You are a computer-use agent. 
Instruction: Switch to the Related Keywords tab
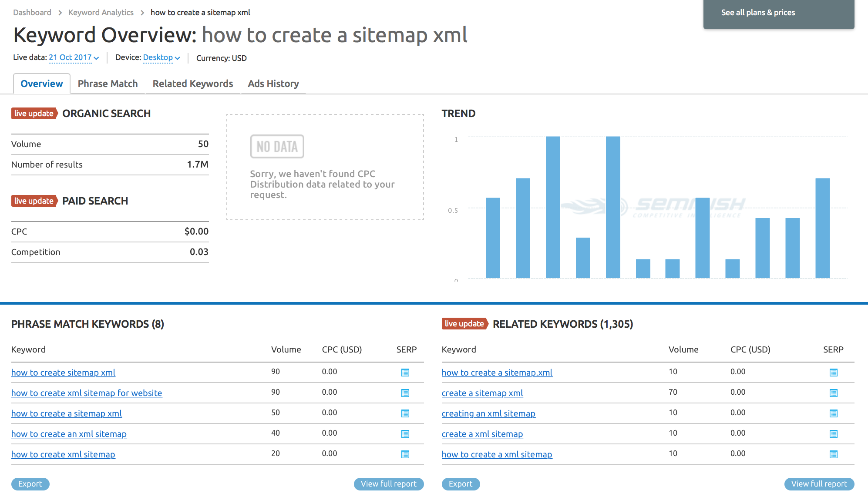192,84
